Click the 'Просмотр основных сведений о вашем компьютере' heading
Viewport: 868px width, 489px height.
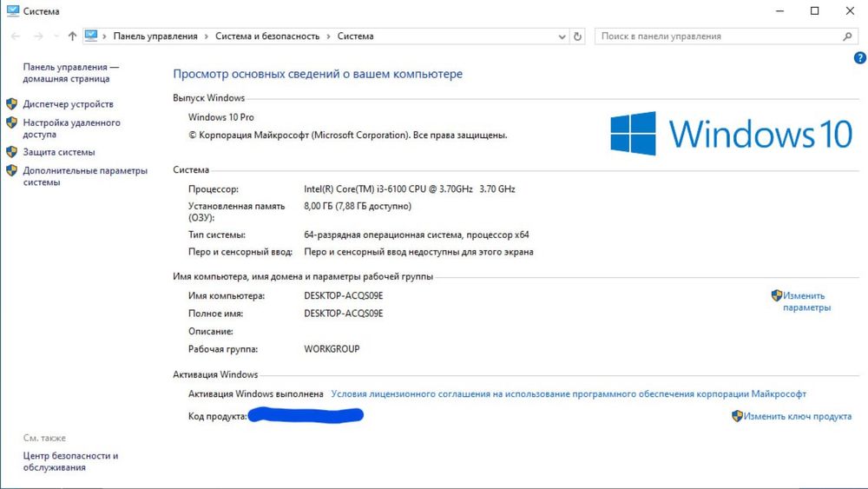pos(318,74)
